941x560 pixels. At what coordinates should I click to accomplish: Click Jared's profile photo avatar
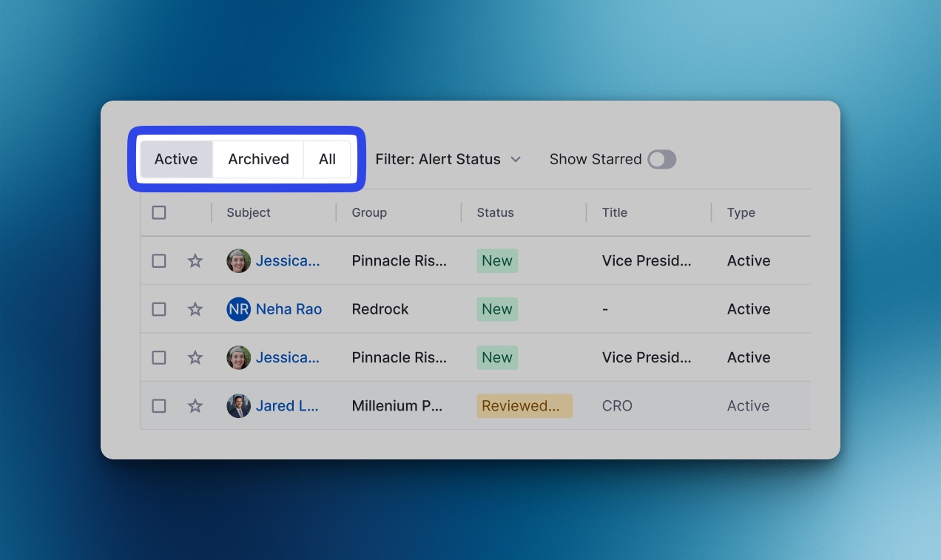click(238, 406)
